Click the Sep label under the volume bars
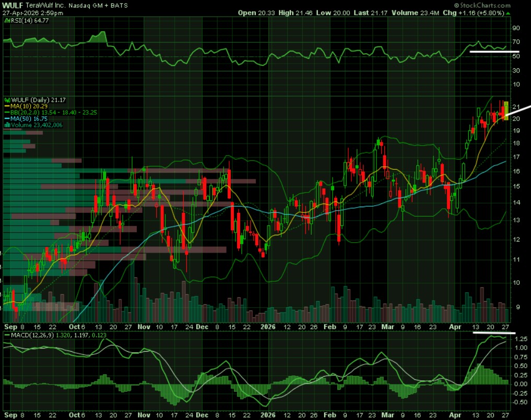531x420 pixels. click(x=10, y=327)
